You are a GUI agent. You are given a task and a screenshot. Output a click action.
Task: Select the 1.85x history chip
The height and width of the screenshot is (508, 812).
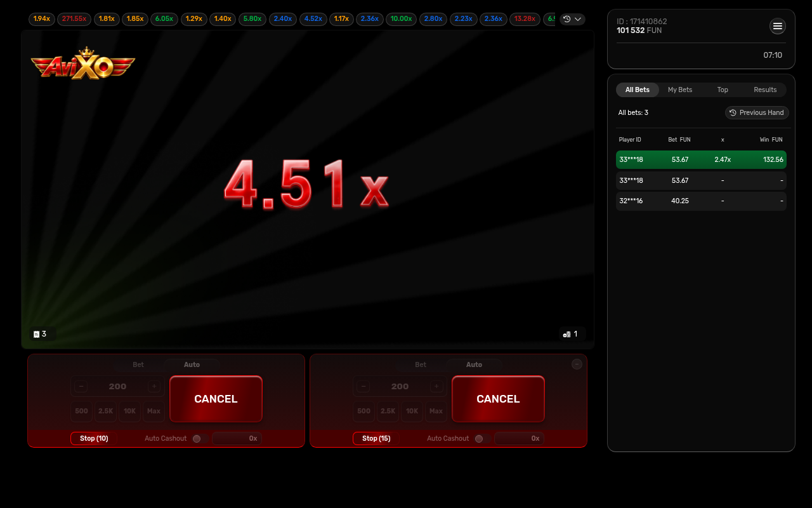(x=135, y=19)
